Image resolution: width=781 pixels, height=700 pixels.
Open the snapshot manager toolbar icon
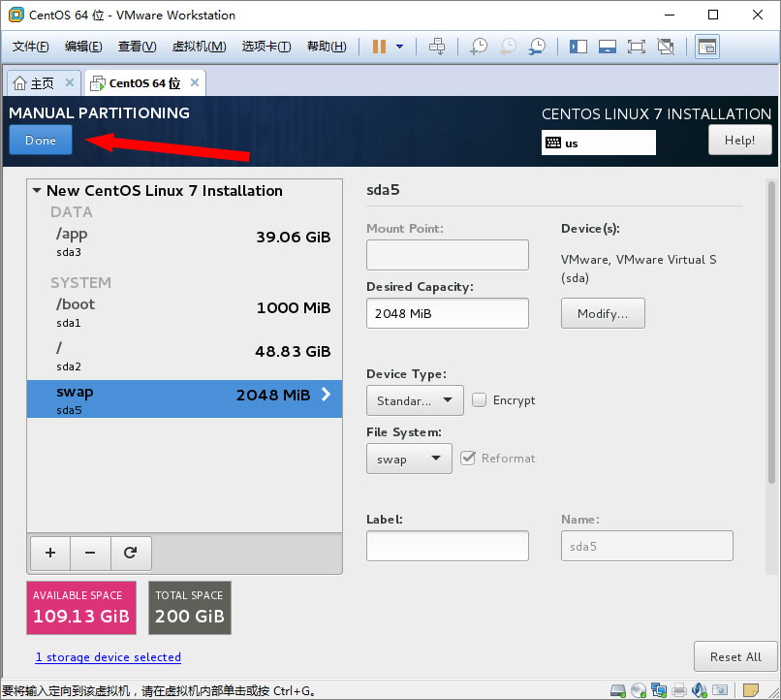[x=537, y=47]
